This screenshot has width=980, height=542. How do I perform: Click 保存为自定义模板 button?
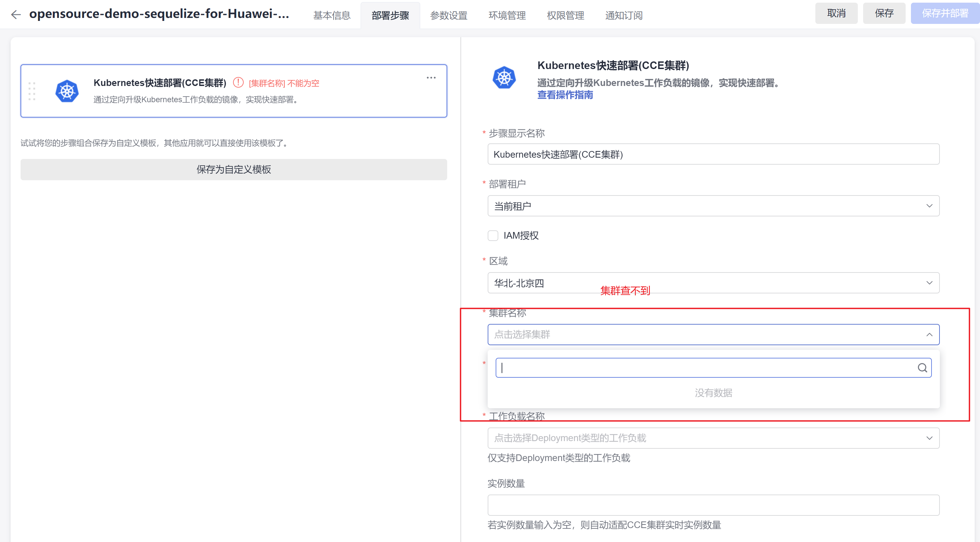click(234, 169)
